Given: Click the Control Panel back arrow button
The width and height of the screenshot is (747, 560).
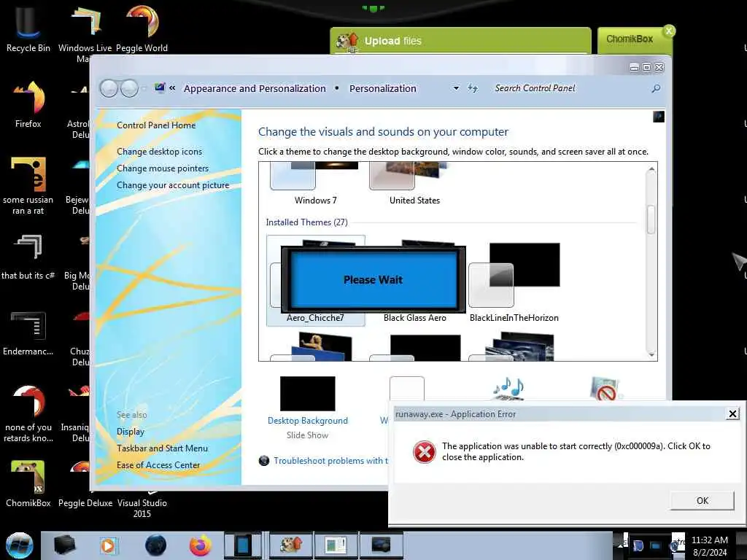Looking at the screenshot, I should (109, 88).
